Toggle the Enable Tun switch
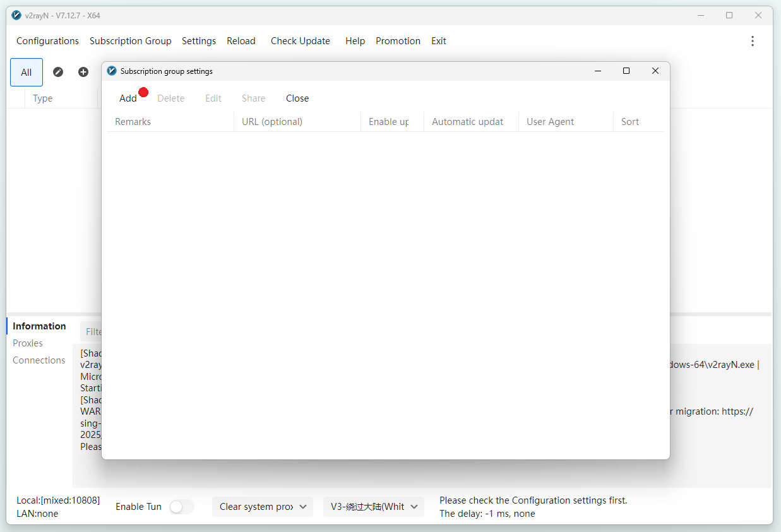 point(181,507)
